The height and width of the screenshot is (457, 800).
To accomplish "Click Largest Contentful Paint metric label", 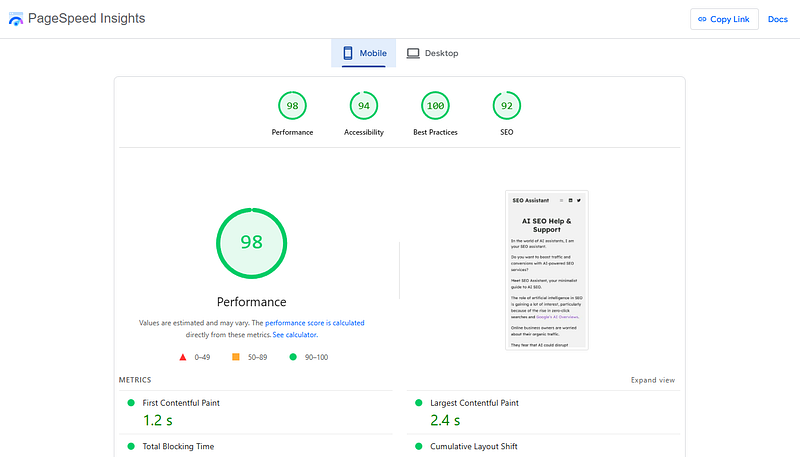I will click(474, 403).
